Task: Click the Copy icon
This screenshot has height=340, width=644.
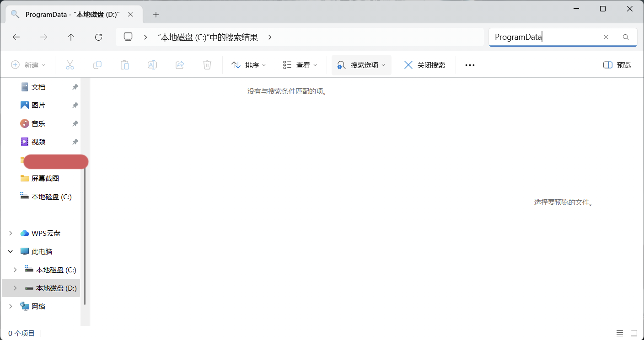Action: click(97, 65)
